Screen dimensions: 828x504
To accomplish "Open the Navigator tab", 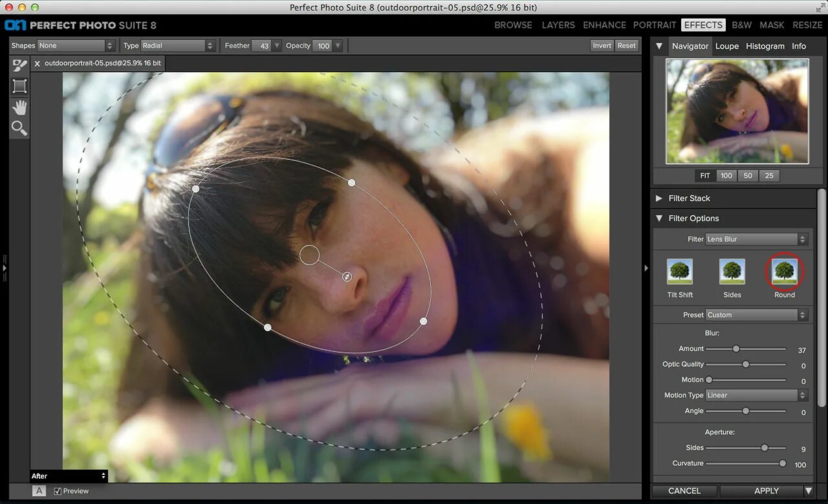I will [x=690, y=46].
